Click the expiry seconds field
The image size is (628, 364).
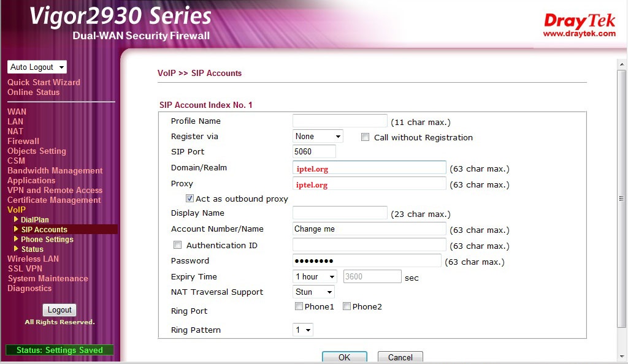pos(372,276)
